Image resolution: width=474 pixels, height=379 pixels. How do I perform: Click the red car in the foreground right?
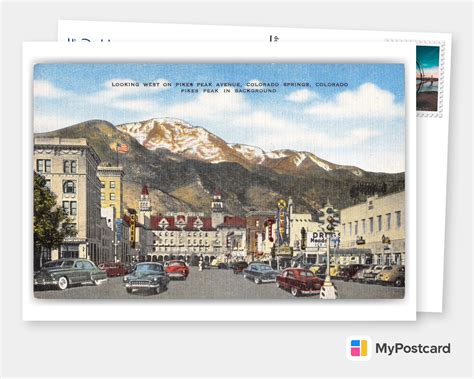[299, 281]
